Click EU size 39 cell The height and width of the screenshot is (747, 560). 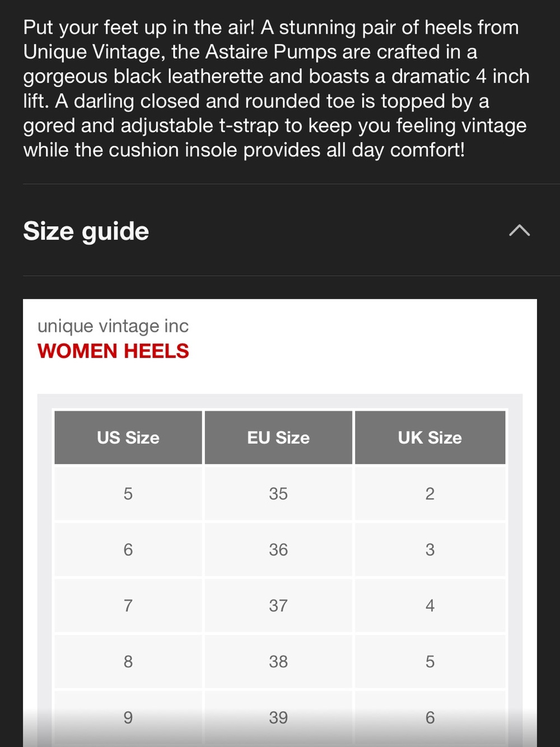pyautogui.click(x=278, y=718)
